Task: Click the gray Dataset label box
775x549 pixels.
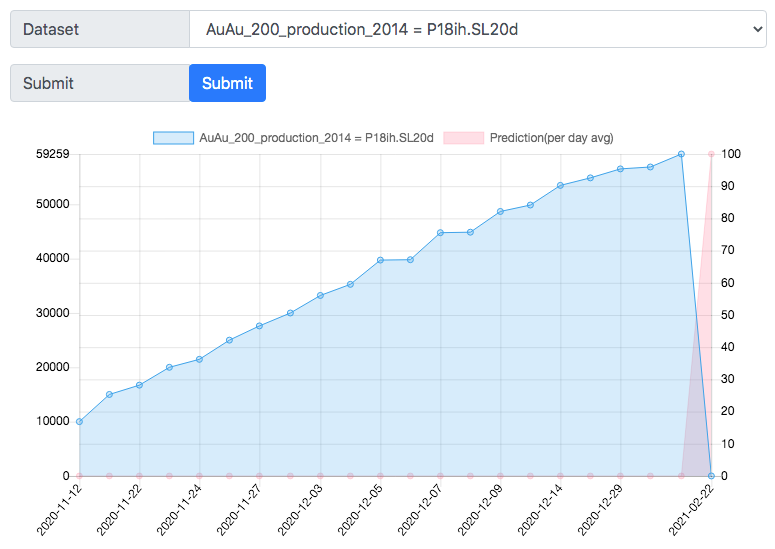Action: point(100,29)
